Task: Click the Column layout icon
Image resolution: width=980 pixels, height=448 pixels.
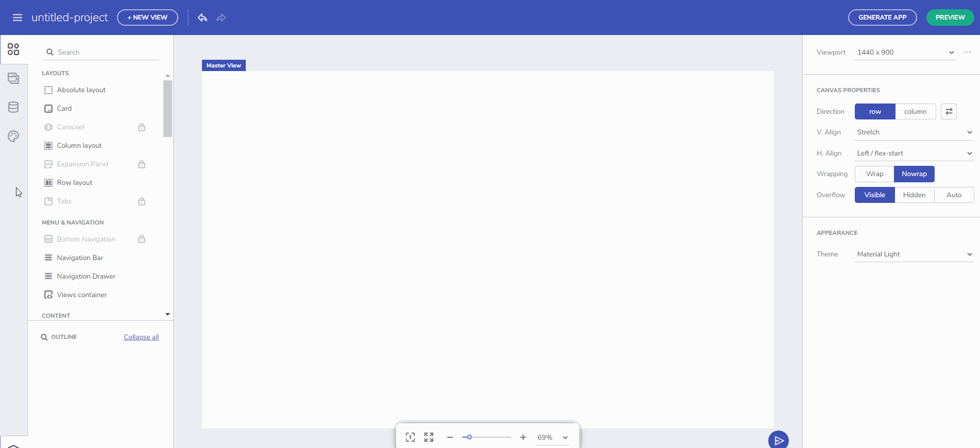Action: [48, 146]
